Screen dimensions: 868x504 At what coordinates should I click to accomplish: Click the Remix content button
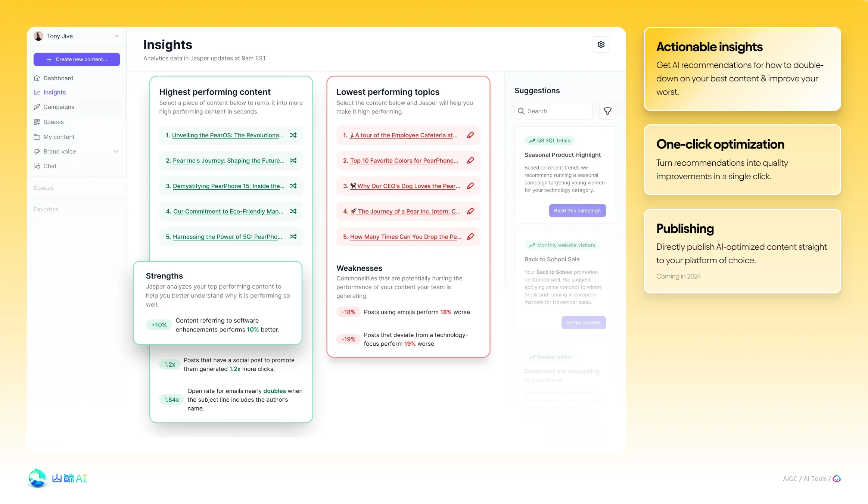[584, 323]
